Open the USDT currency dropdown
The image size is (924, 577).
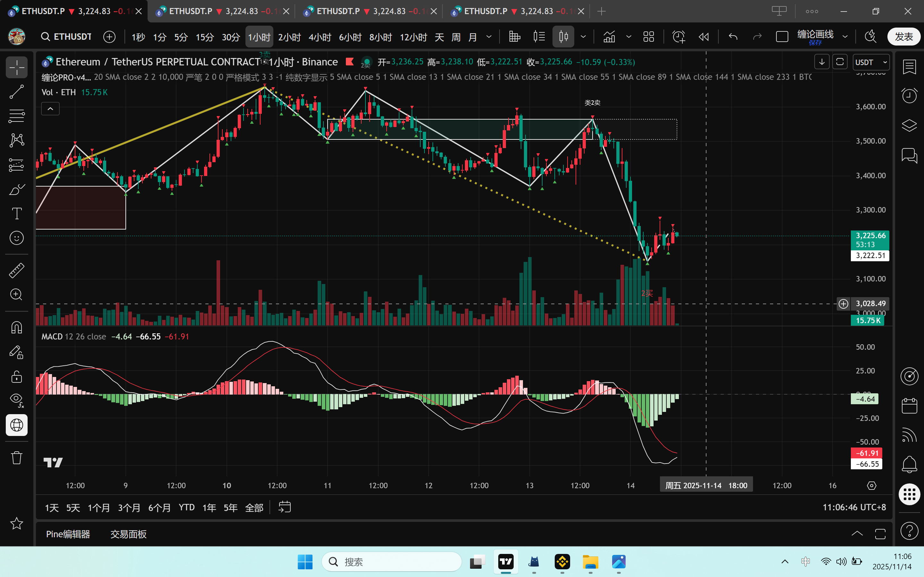coord(871,62)
